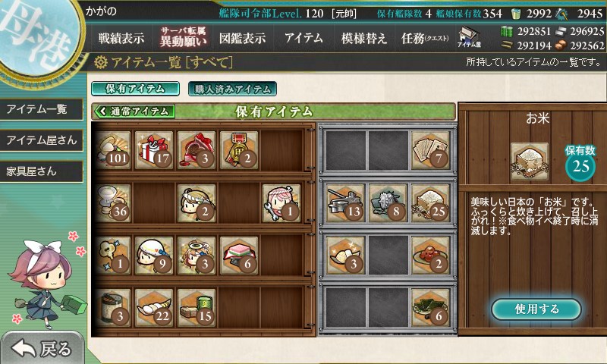Click the 使用する button
Screen dimensions: 607x364
pyautogui.click(x=536, y=309)
